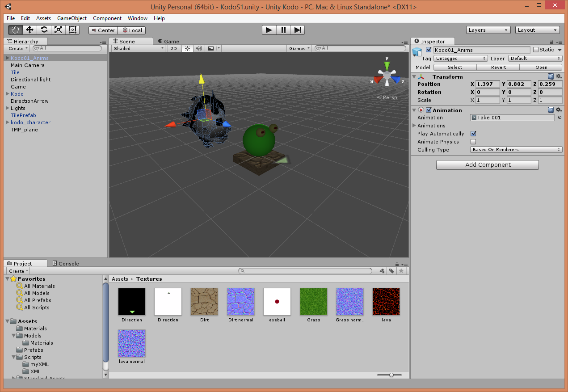Image resolution: width=568 pixels, height=392 pixels.
Task: Toggle Center pivot mode button
Action: click(x=103, y=30)
